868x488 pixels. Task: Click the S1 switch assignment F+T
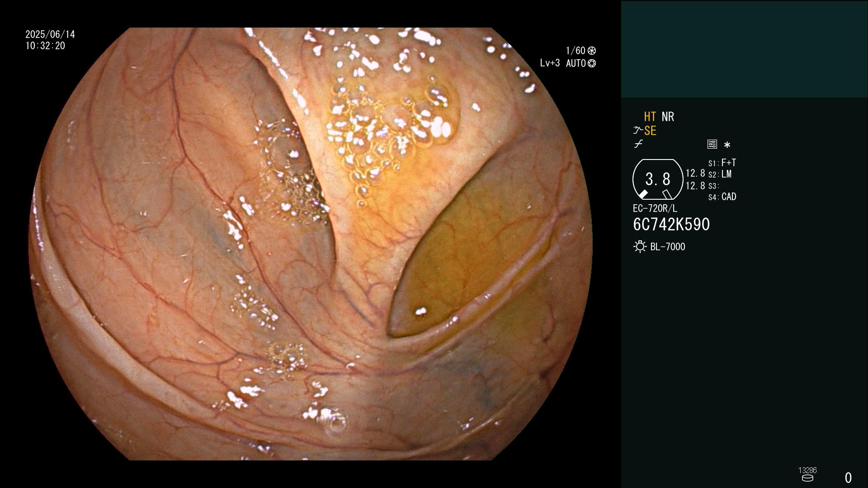722,163
